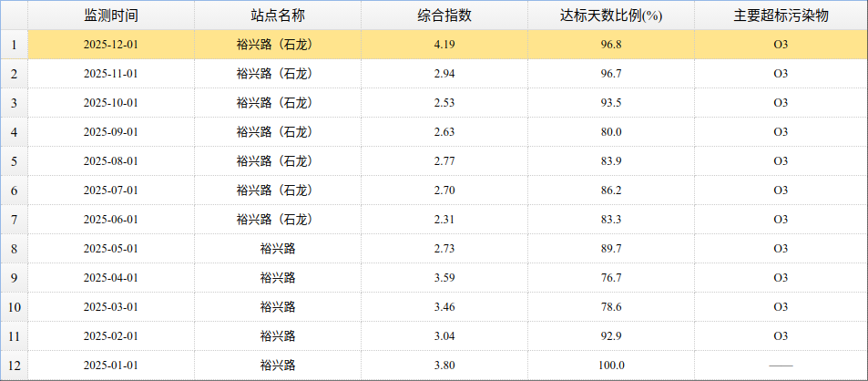Click the 裕兴路 station cell for 2025-03-01
The image size is (868, 381).
pyautogui.click(x=277, y=307)
